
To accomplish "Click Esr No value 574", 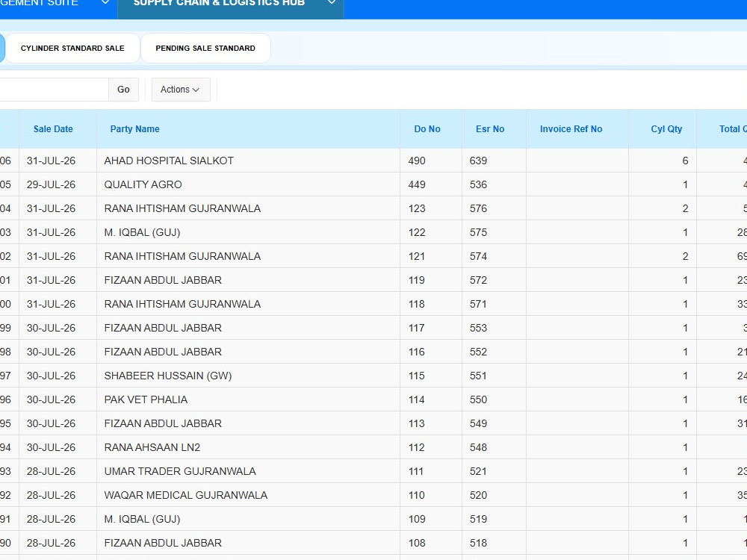I will [x=478, y=256].
